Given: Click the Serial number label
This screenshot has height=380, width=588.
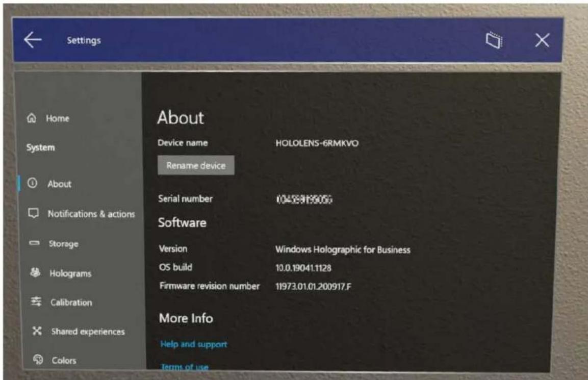Looking at the screenshot, I should tap(185, 198).
